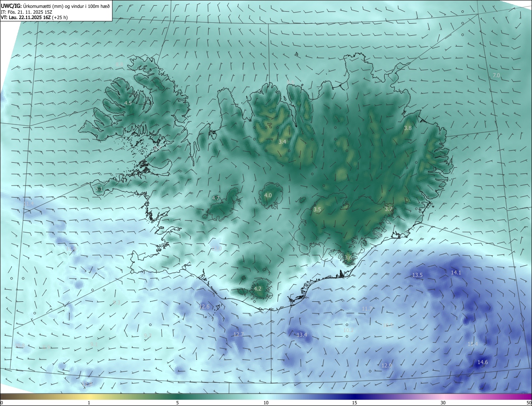Click the 11.7 precipitation value
532x406 pixels.
coord(367,308)
